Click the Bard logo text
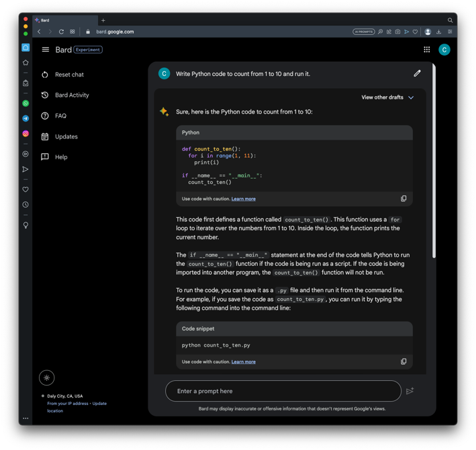 (63, 50)
